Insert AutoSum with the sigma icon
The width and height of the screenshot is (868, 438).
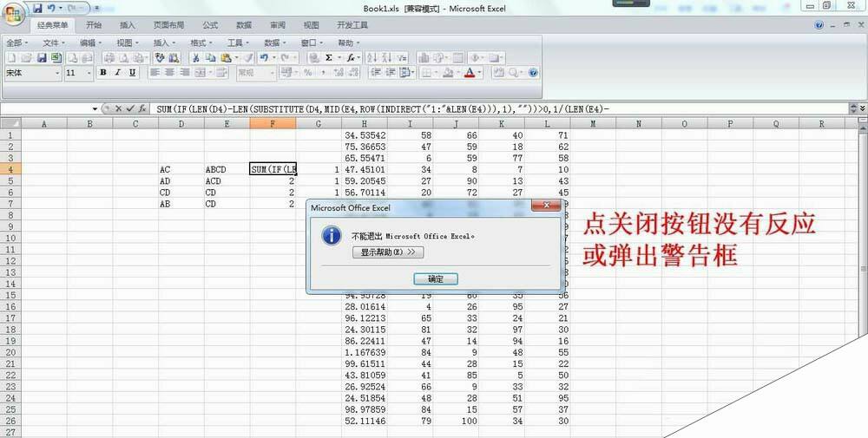click(x=329, y=57)
